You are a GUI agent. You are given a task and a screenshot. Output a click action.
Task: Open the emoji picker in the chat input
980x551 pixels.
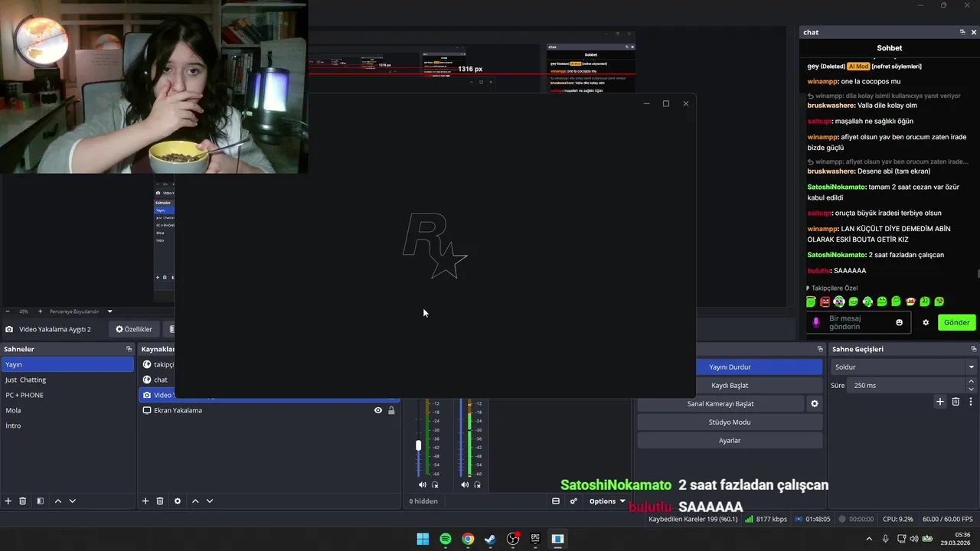[x=899, y=322]
